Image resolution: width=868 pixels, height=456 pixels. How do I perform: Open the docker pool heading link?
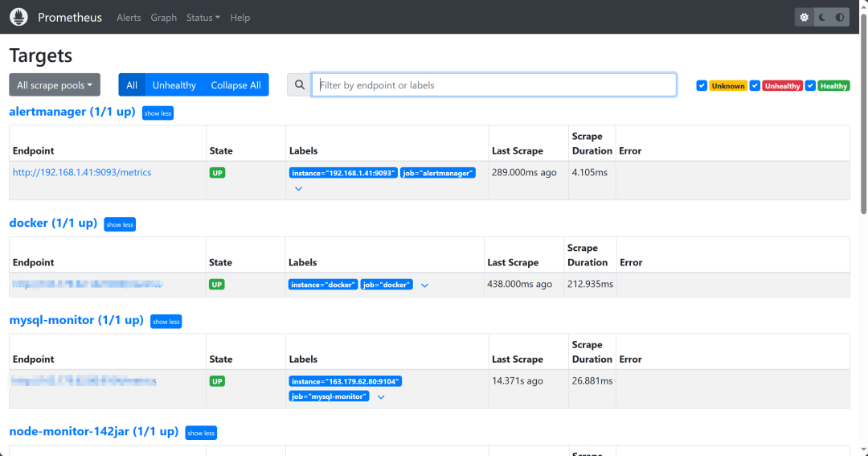[53, 223]
